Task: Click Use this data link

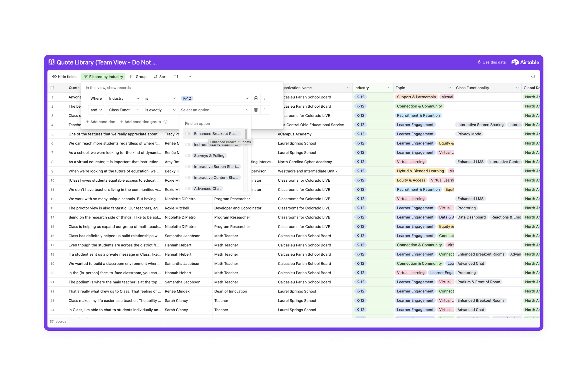Action: coord(491,62)
